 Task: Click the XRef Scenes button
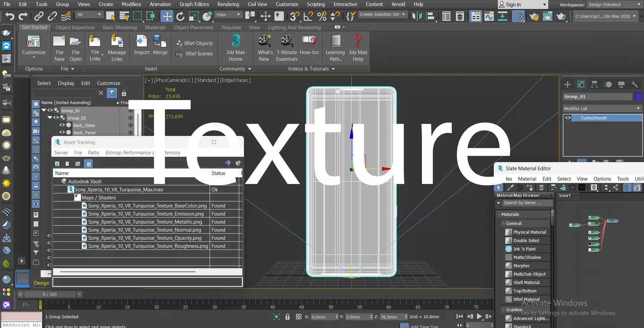[195, 54]
